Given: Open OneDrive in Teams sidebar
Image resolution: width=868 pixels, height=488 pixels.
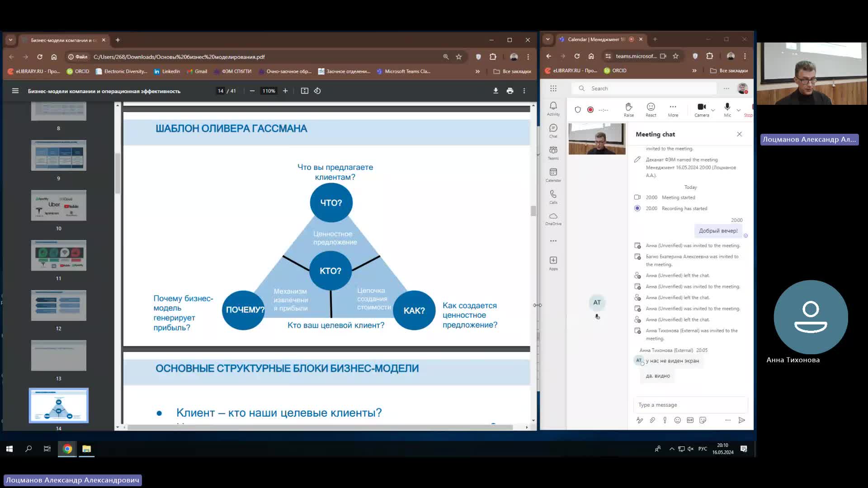Looking at the screenshot, I should [x=553, y=219].
